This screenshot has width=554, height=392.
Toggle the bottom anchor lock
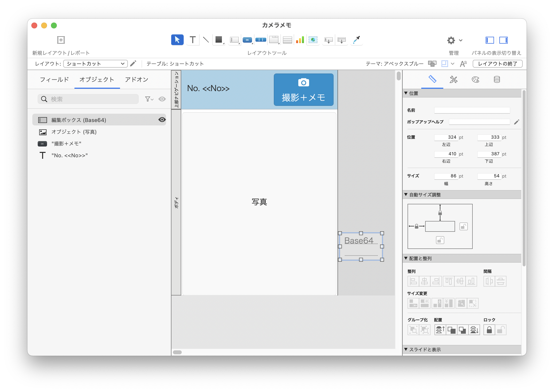coord(440,240)
